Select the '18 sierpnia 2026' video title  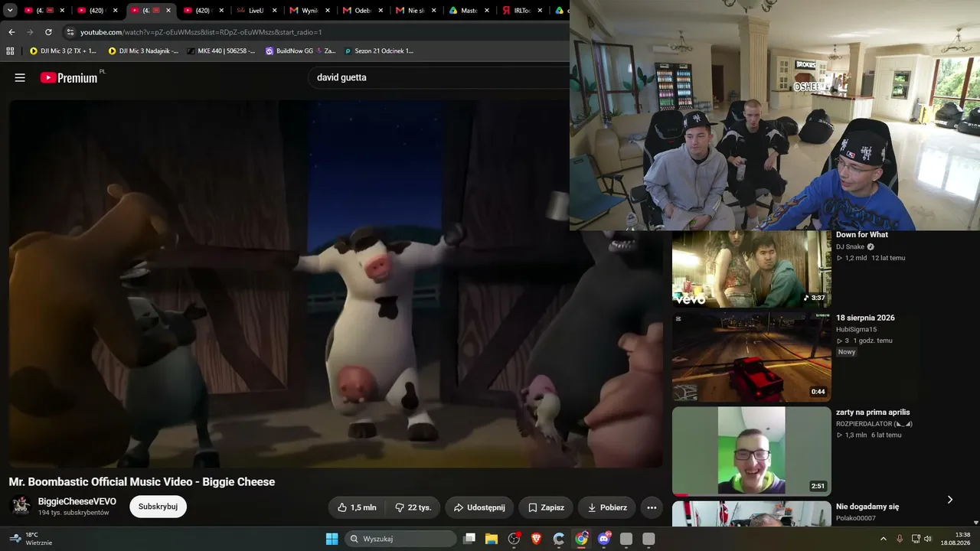(865, 318)
